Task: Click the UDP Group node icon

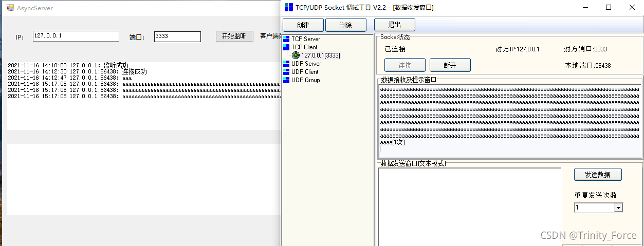Action: pos(286,80)
